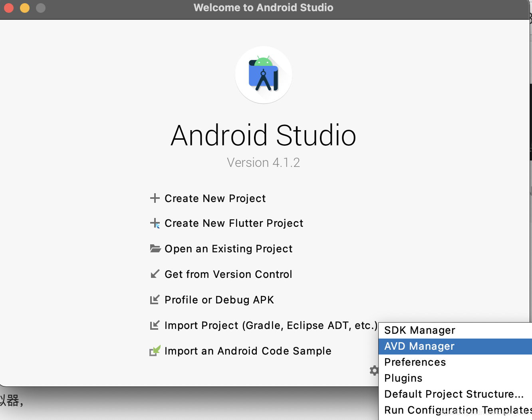Click the Version 4.1.2 text

tap(263, 162)
